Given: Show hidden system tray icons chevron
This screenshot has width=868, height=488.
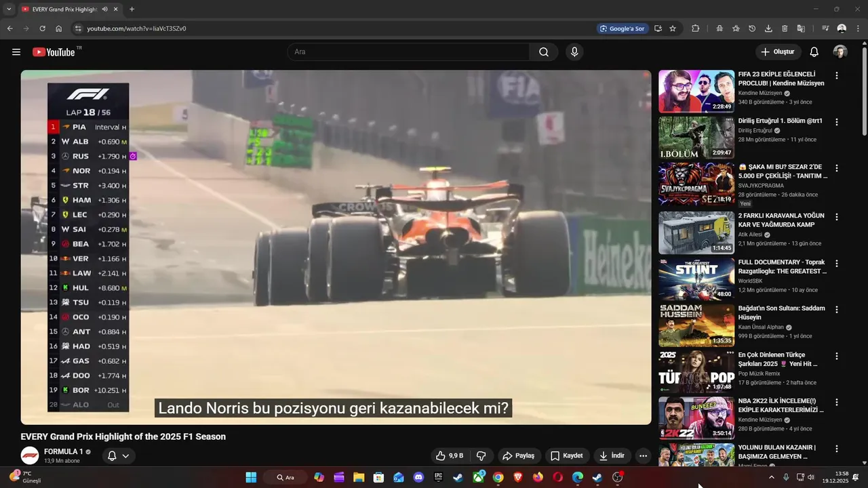Looking at the screenshot, I should point(771,477).
